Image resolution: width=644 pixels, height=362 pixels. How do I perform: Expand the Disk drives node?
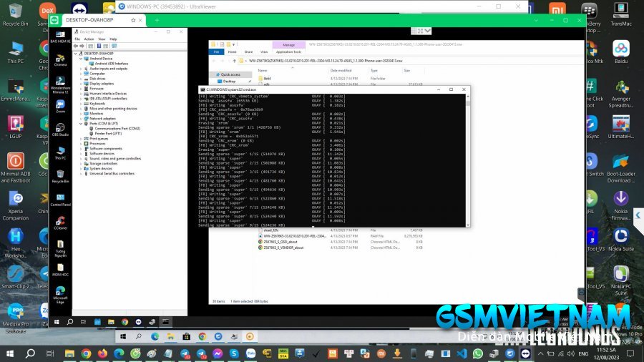(81, 79)
